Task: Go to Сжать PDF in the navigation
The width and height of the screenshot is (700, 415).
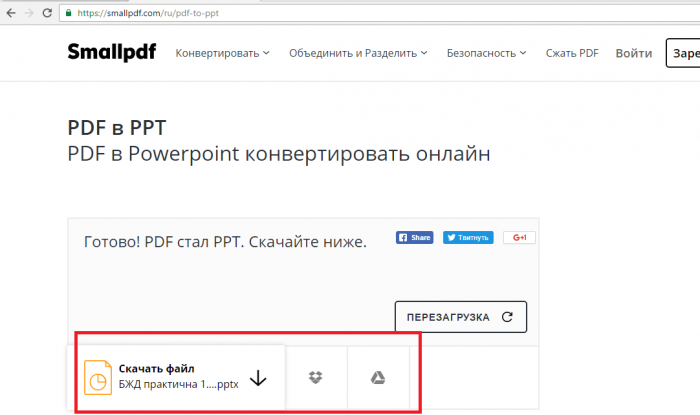Action: coord(572,53)
